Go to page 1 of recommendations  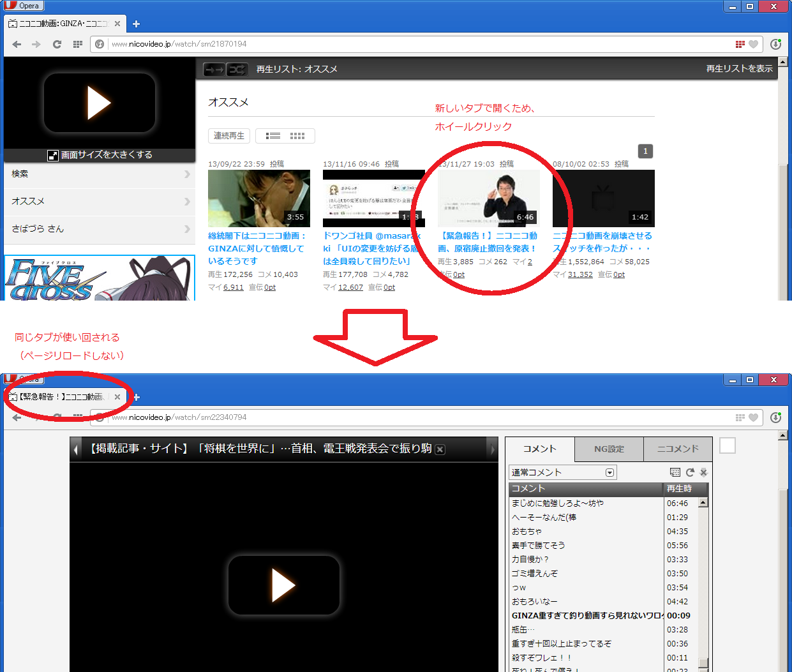click(x=645, y=151)
